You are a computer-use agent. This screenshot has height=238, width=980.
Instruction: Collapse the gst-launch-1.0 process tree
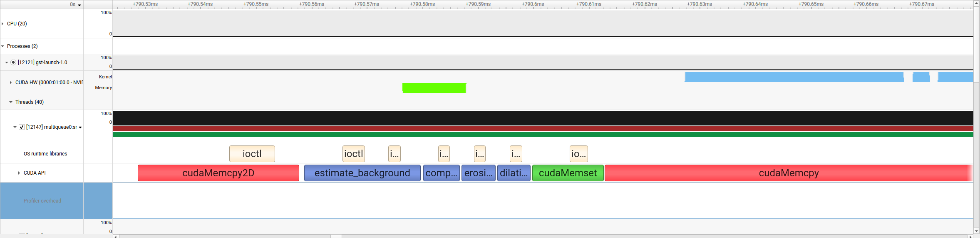7,63
